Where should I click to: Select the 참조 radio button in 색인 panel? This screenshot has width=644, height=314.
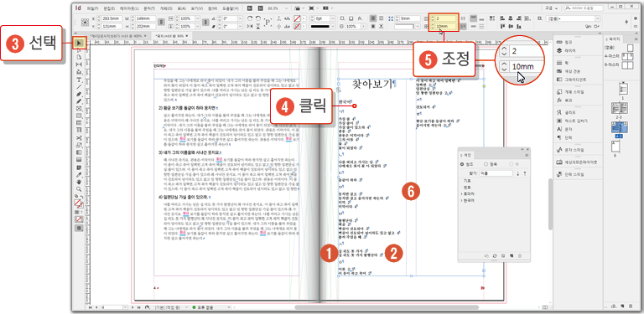coord(462,164)
